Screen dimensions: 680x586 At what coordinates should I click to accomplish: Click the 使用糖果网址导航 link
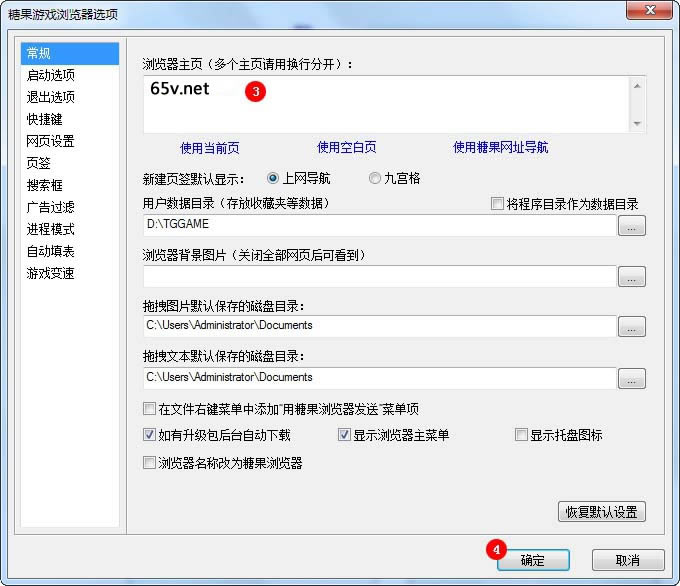(x=500, y=147)
